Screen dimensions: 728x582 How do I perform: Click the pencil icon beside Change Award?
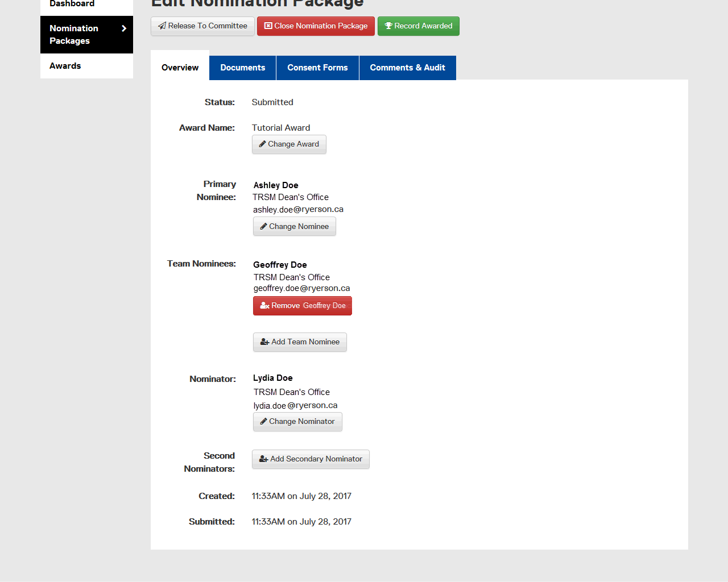[262, 144]
